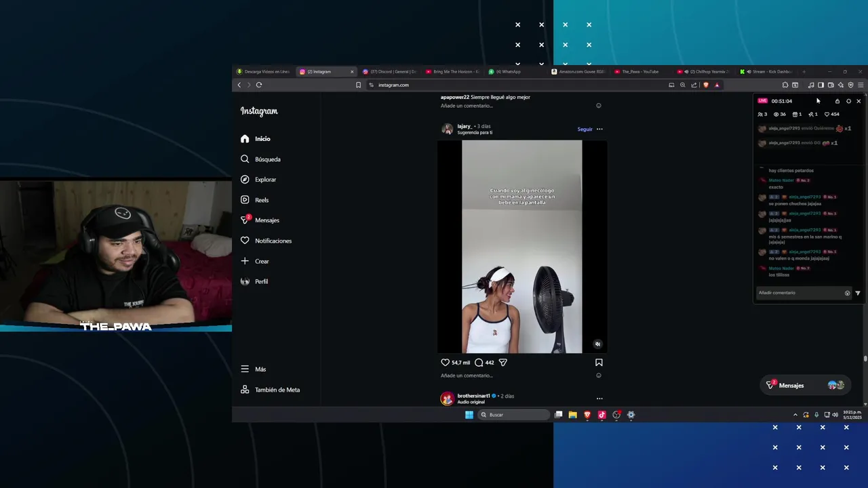Show hidden system tray icons
Screen dimensions: 868x488
click(x=795, y=415)
